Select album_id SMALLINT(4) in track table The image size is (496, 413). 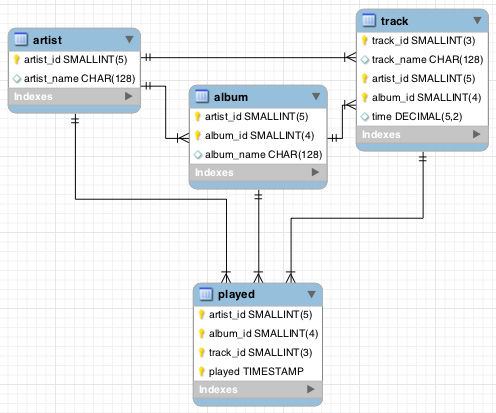pos(427,97)
